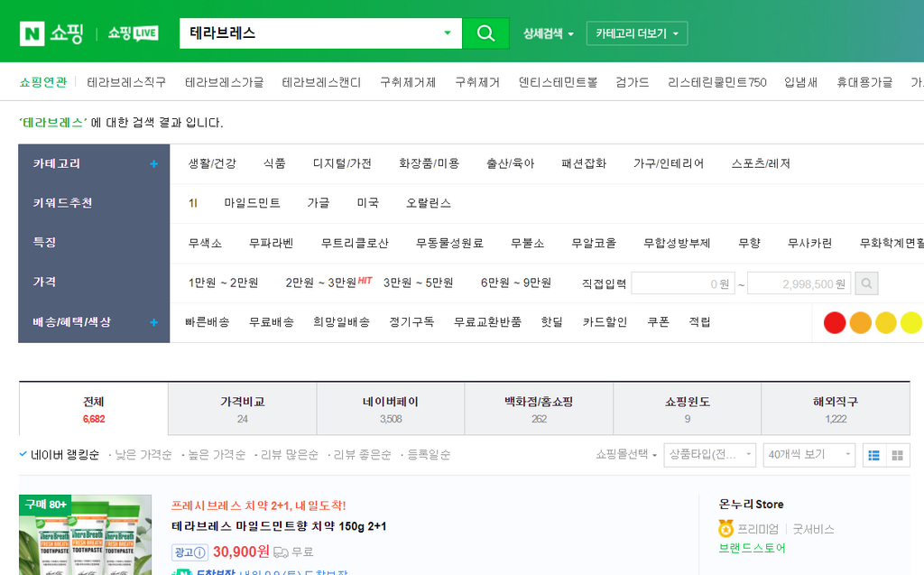
Task: Toggle the 핫딜 filter
Action: pos(551,322)
